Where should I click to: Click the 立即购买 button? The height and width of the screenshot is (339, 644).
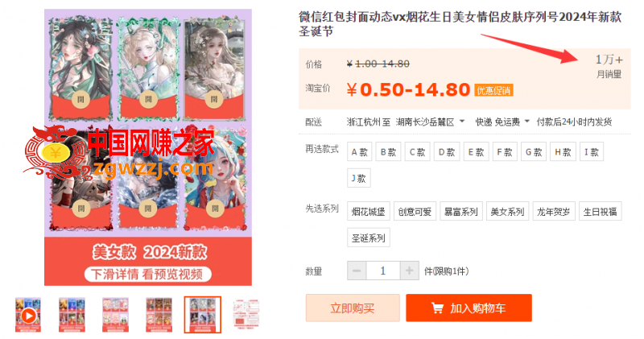353,308
